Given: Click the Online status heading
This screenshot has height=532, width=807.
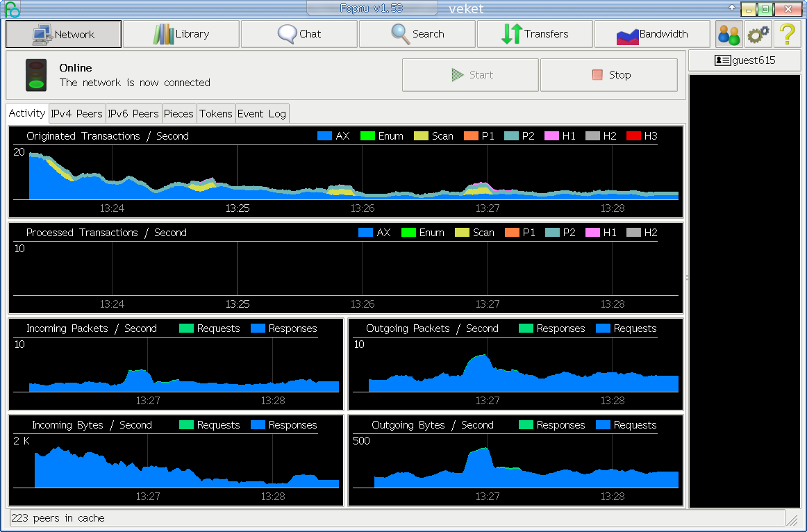Looking at the screenshot, I should 76,68.
